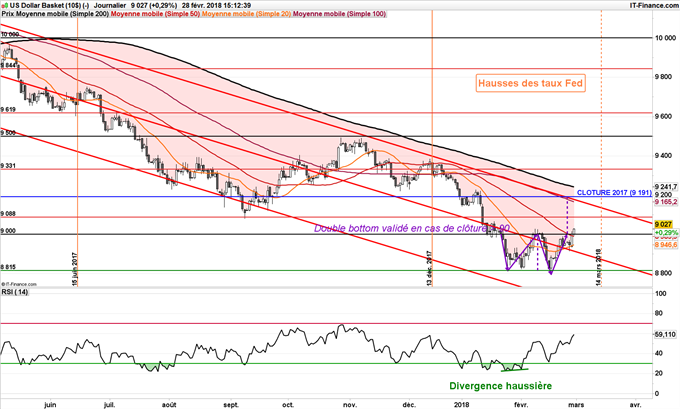The height and width of the screenshot is (409, 680).
Task: Click the août label on time axis
Action: pos(169,405)
